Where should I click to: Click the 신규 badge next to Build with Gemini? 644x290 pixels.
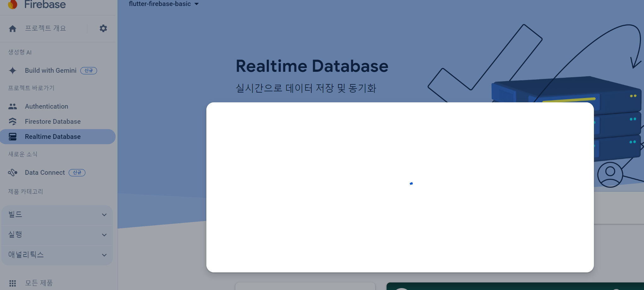pyautogui.click(x=89, y=71)
